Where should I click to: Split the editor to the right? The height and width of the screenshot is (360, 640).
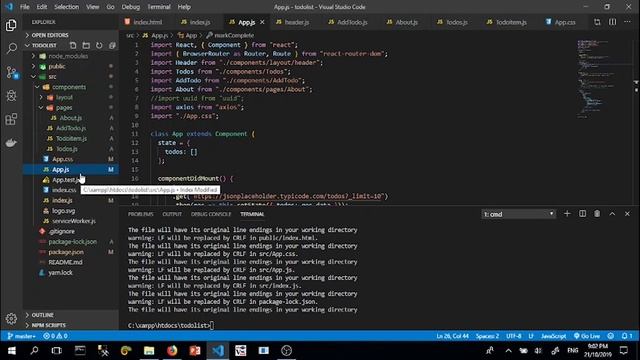pyautogui.click(x=613, y=22)
